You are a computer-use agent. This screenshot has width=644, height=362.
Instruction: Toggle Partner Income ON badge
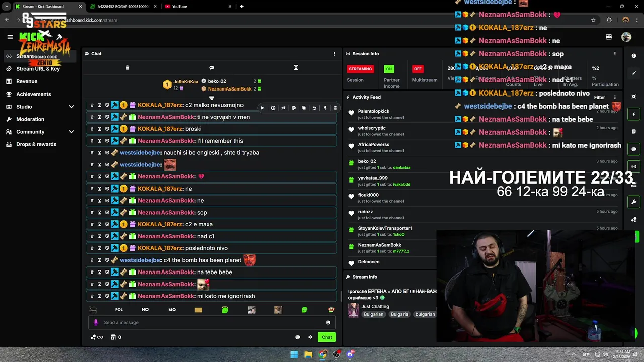click(x=388, y=69)
